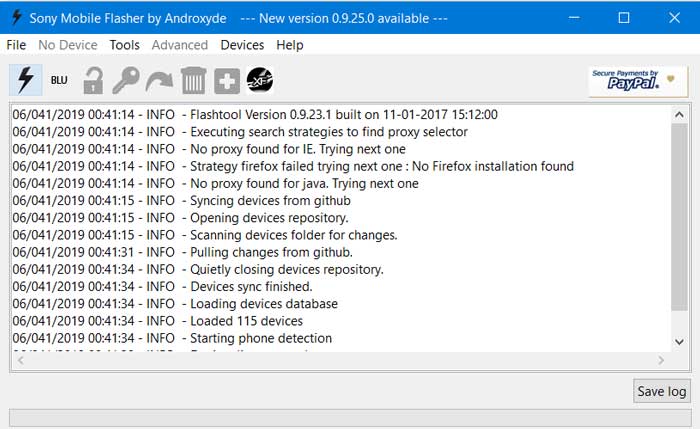700x429 pixels.
Task: Click the 'Opening devices repository.' line
Action: tap(180, 218)
